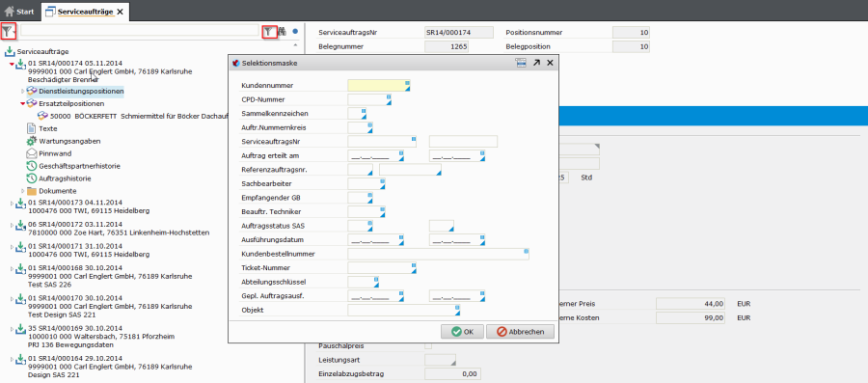The image size is (868, 383).
Task: Click the first ServiceauftragsNr range field
Action: tap(382, 141)
